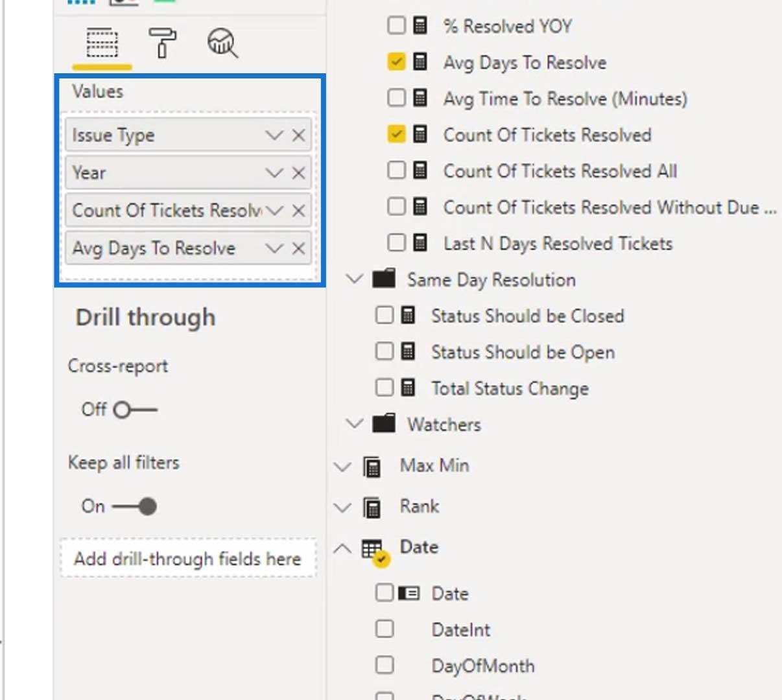Select Count Of Tickets Resolved label text
782x700 pixels.
pos(547,135)
